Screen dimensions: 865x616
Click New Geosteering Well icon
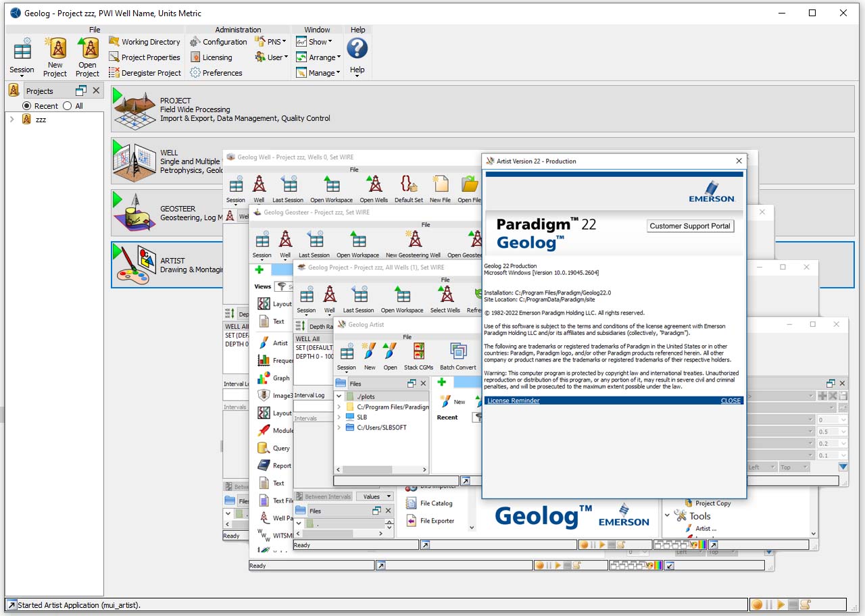pos(413,240)
